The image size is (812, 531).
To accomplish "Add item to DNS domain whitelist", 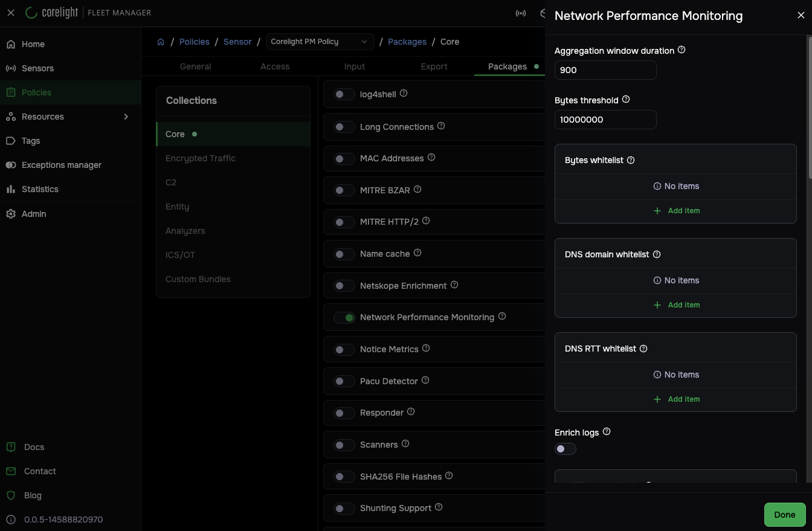I will (x=676, y=305).
